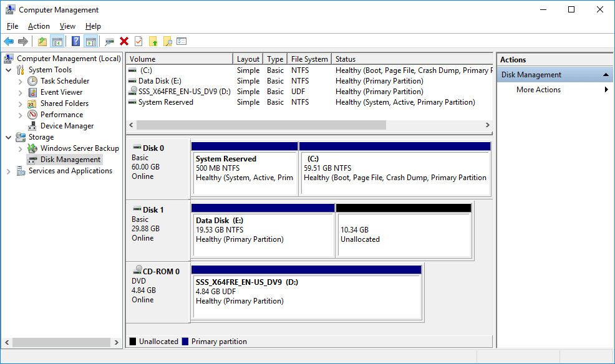The height and width of the screenshot is (364, 615).
Task: Click the volume list scrollbar's right arrow
Action: click(488, 125)
